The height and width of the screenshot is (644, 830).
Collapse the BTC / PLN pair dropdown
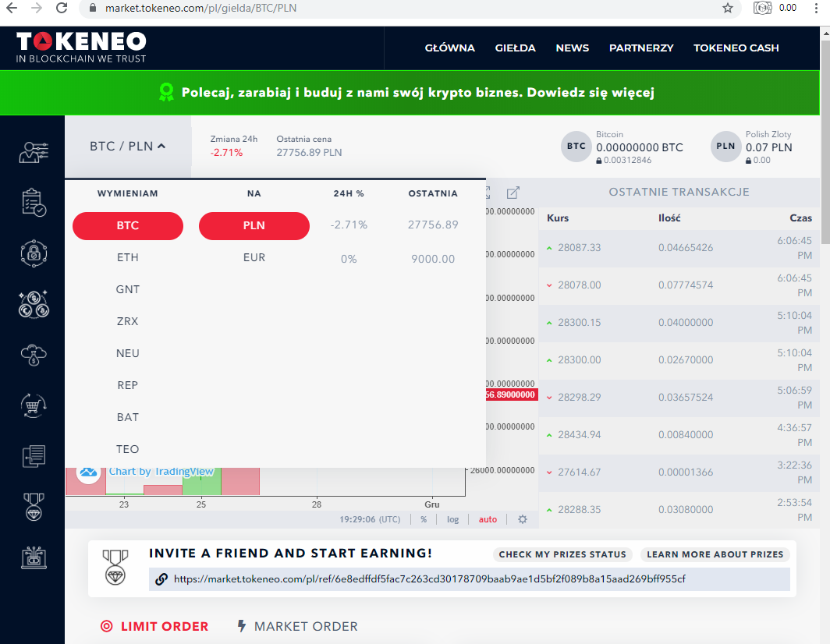(128, 146)
